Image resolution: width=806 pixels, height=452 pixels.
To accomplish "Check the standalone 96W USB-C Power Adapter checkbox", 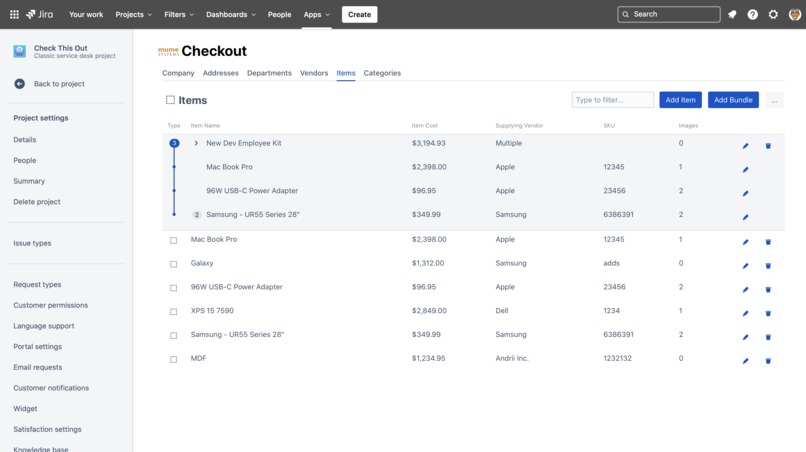I will (x=174, y=288).
